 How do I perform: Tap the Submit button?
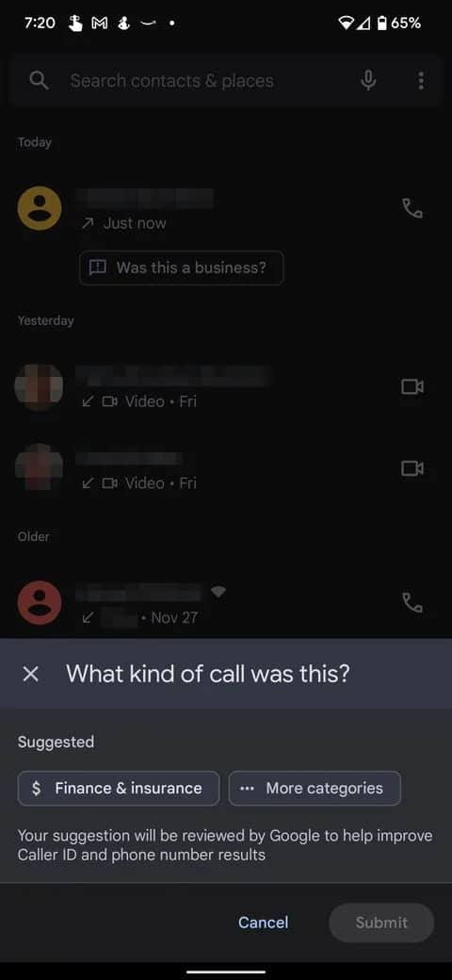point(381,923)
